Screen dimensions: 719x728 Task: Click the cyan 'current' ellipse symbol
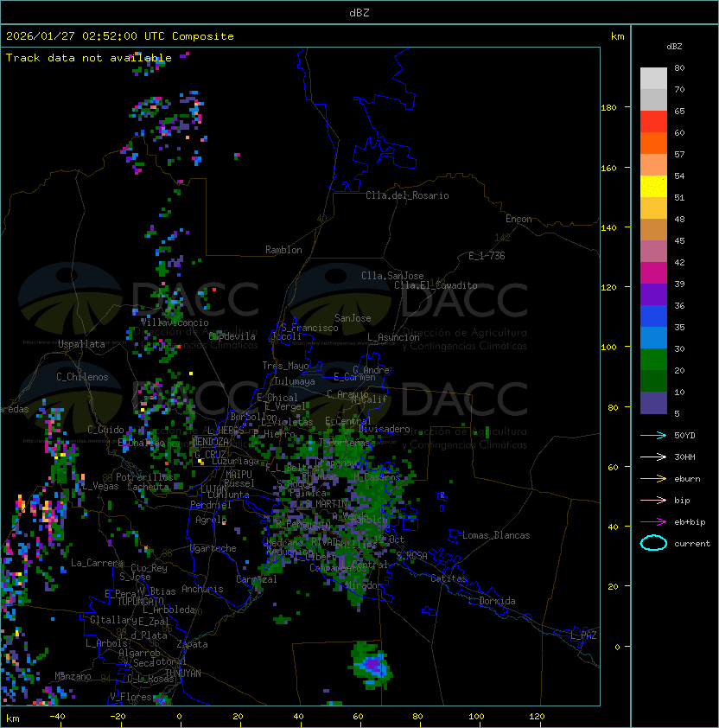pos(653,543)
